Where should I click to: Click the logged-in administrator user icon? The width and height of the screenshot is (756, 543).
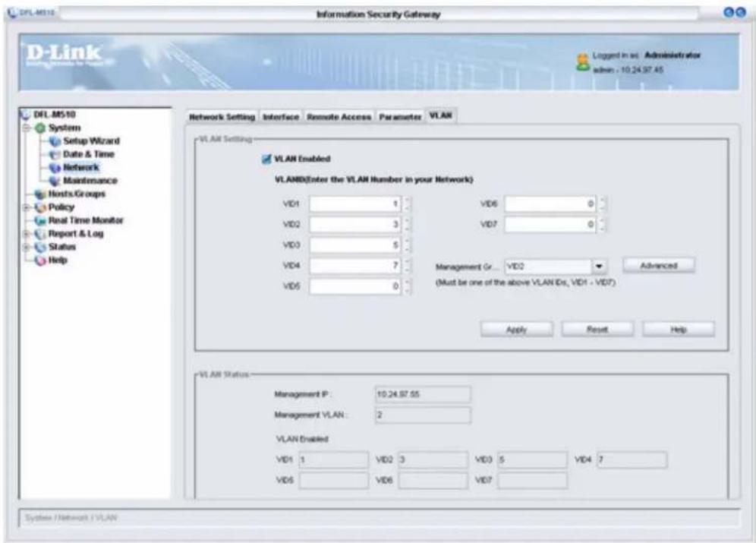[583, 62]
